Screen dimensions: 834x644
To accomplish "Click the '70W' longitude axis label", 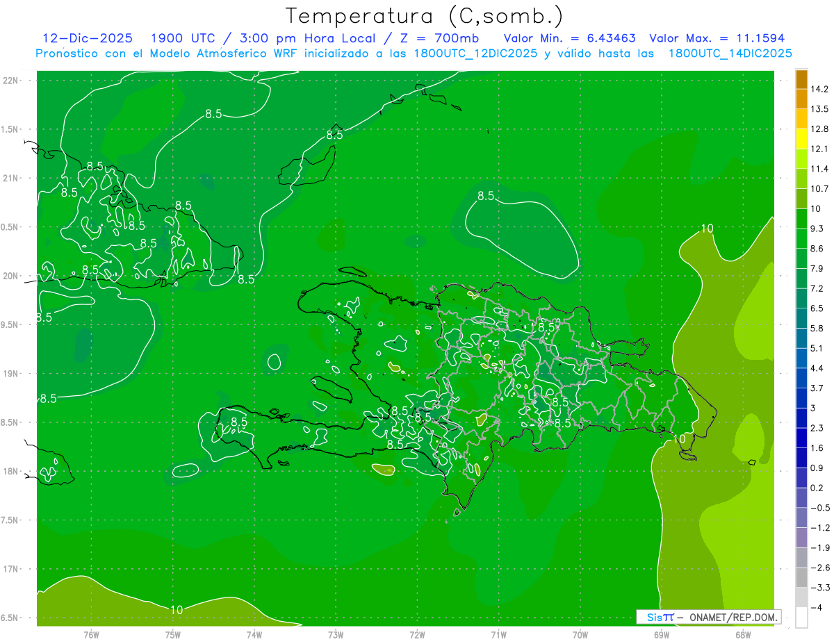I will pyautogui.click(x=580, y=635).
